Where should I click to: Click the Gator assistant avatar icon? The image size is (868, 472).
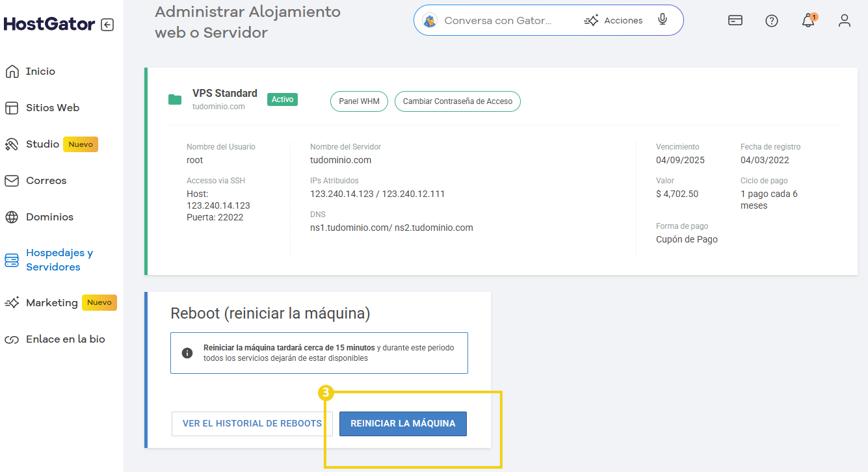430,21
